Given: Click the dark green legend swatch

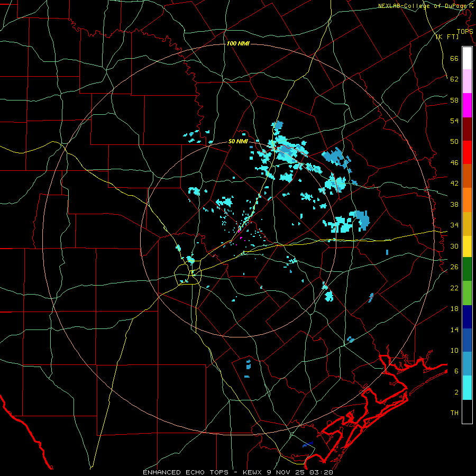Looking at the screenshot, I should [x=467, y=269].
